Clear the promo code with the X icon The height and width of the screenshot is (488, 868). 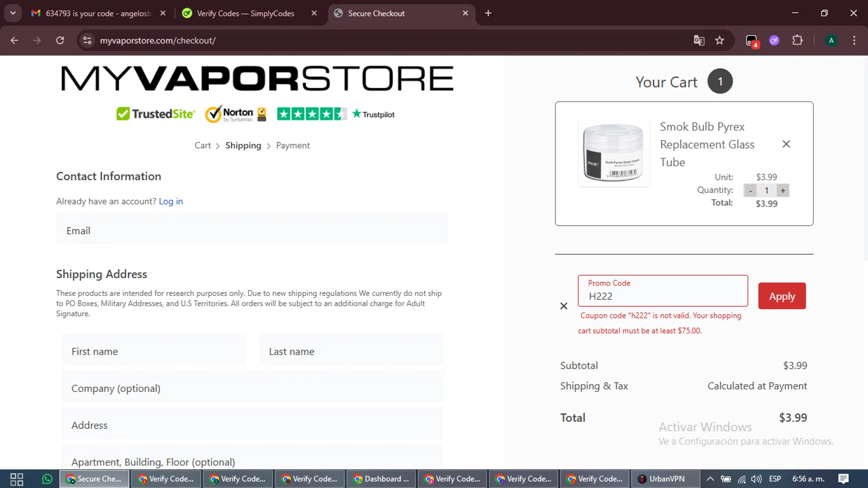pyautogui.click(x=564, y=306)
